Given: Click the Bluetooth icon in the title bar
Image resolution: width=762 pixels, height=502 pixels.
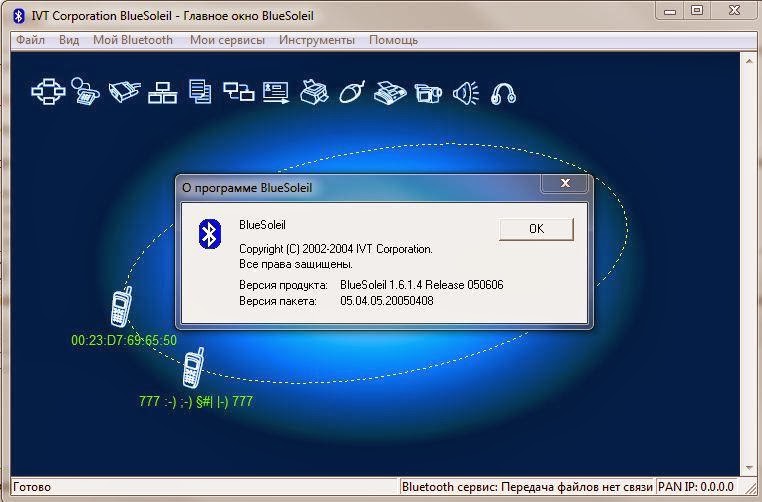Looking at the screenshot, I should 18,16.
